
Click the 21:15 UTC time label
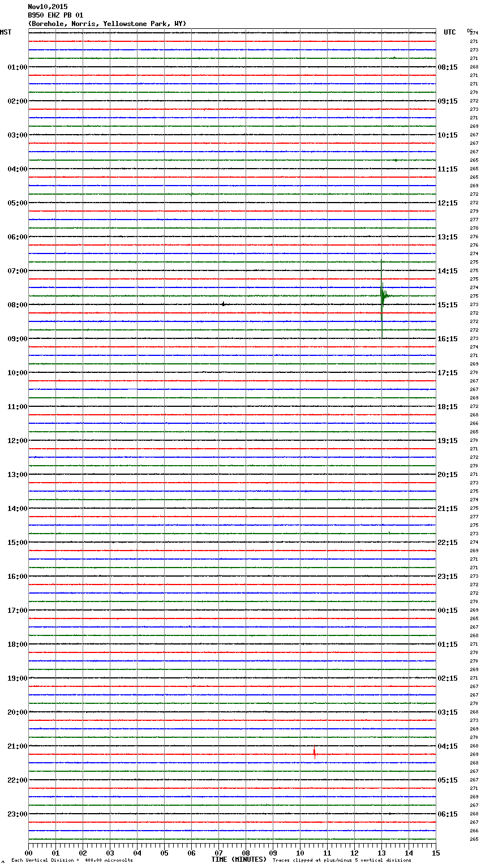(x=448, y=508)
